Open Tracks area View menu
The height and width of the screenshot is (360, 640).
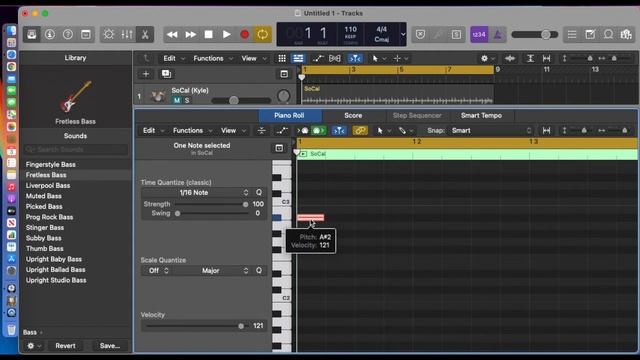pos(253,58)
